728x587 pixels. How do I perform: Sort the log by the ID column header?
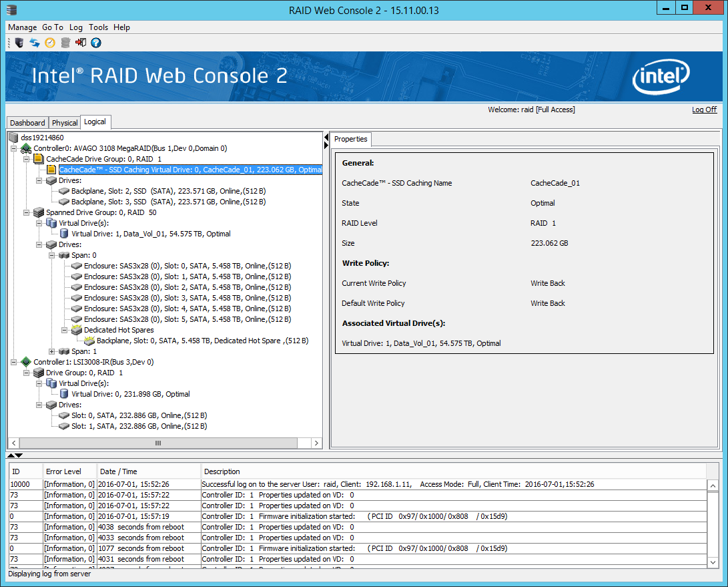pyautogui.click(x=26, y=471)
